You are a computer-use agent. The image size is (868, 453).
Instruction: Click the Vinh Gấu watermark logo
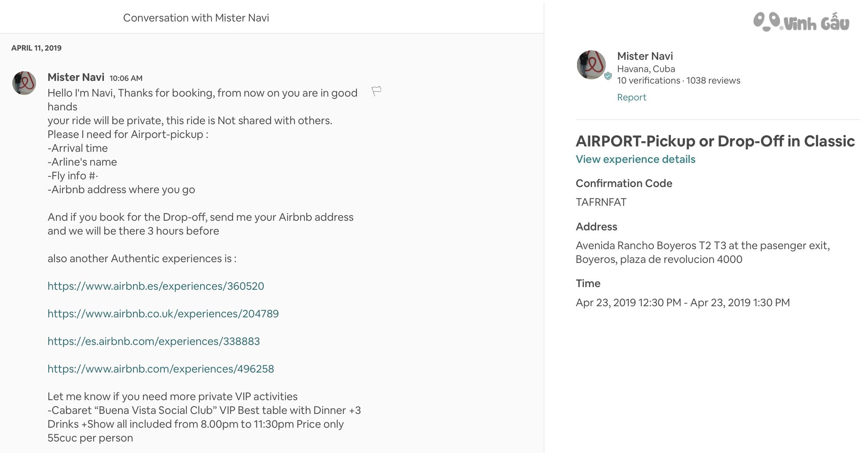[x=801, y=22]
